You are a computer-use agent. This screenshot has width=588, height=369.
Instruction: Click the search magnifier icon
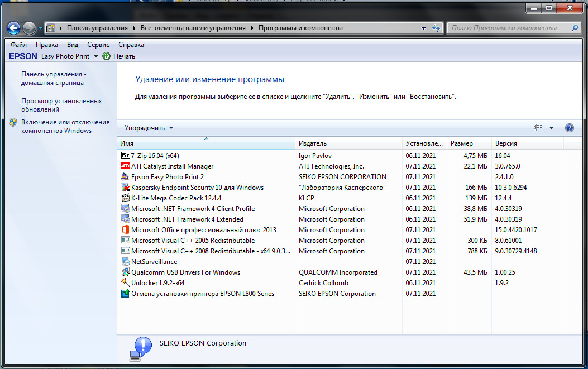click(575, 28)
